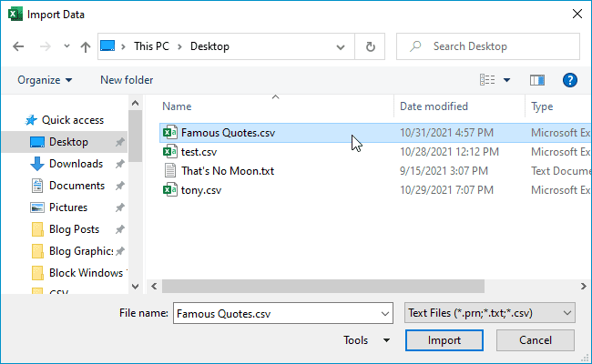The image size is (592, 364).
Task: Open the view options dropdown arrow
Action: point(506,80)
